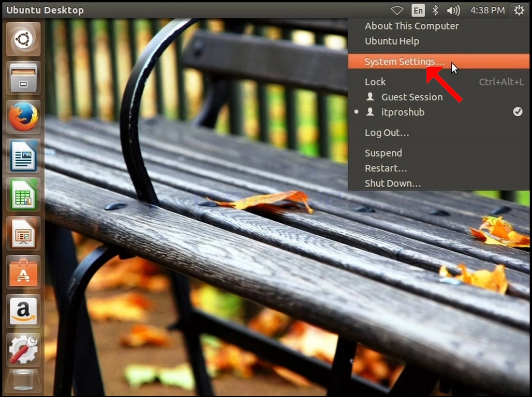Choose Restart... menu entry

tap(438, 168)
